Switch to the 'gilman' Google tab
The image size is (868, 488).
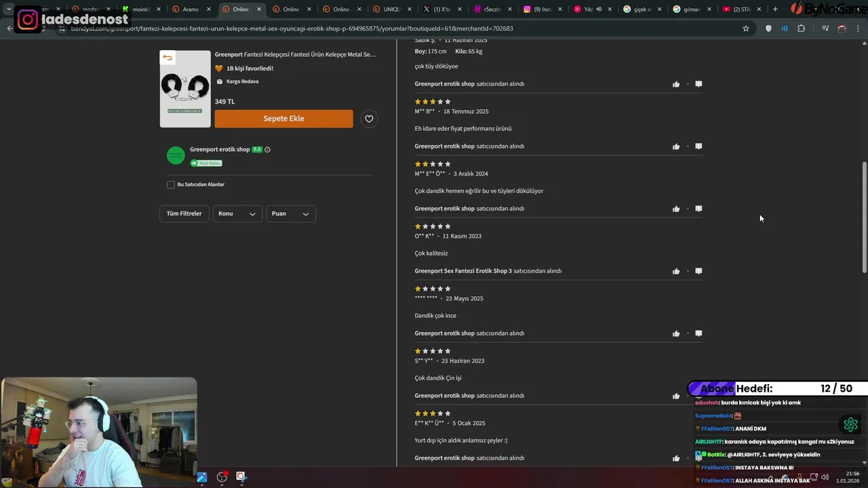click(x=692, y=9)
